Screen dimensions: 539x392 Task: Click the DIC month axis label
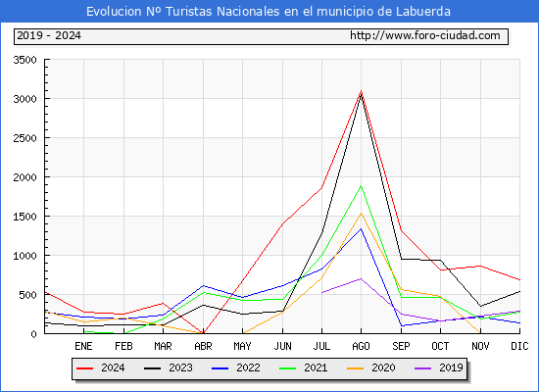tap(519, 346)
